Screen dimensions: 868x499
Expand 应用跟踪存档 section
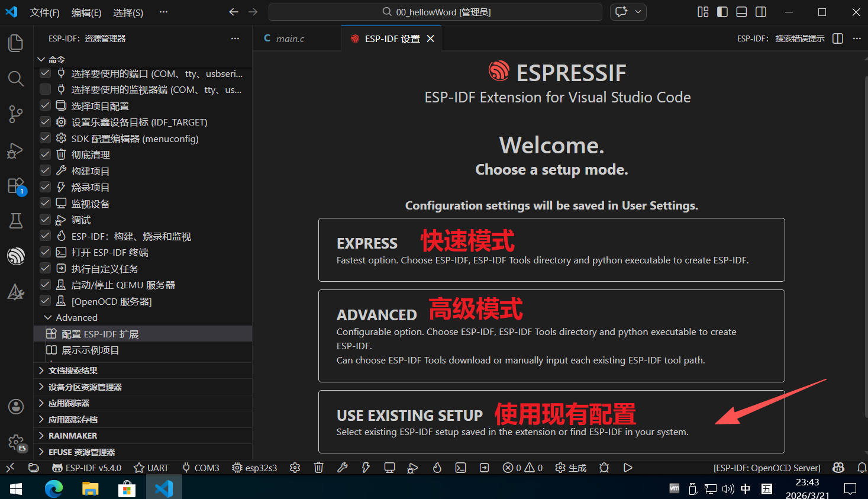[x=143, y=419]
